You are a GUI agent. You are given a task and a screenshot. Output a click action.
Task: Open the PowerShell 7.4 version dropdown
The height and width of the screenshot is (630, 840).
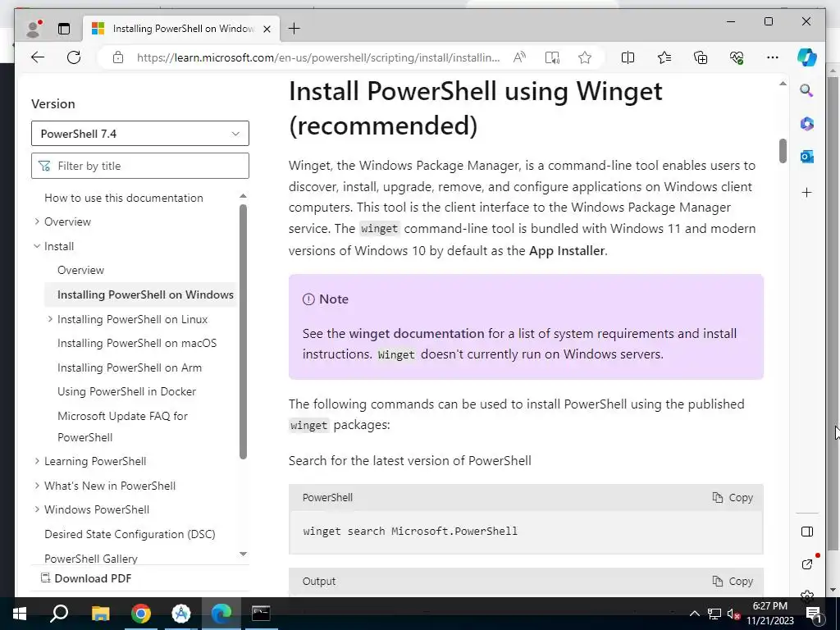pyautogui.click(x=139, y=134)
